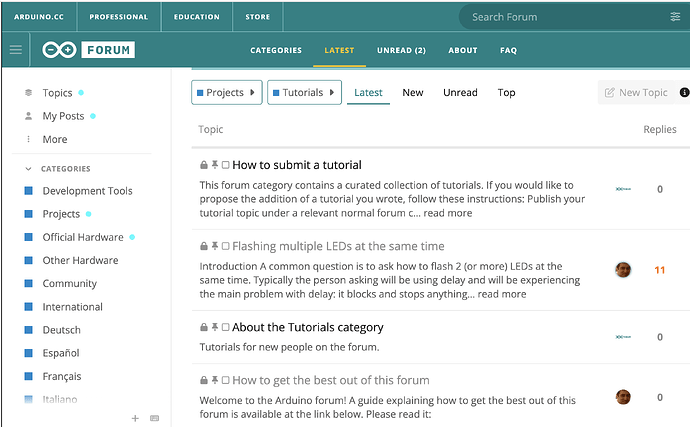Open poster avatar on Flashing multiple LEDs row
This screenshot has width=690, height=427.
(x=623, y=269)
